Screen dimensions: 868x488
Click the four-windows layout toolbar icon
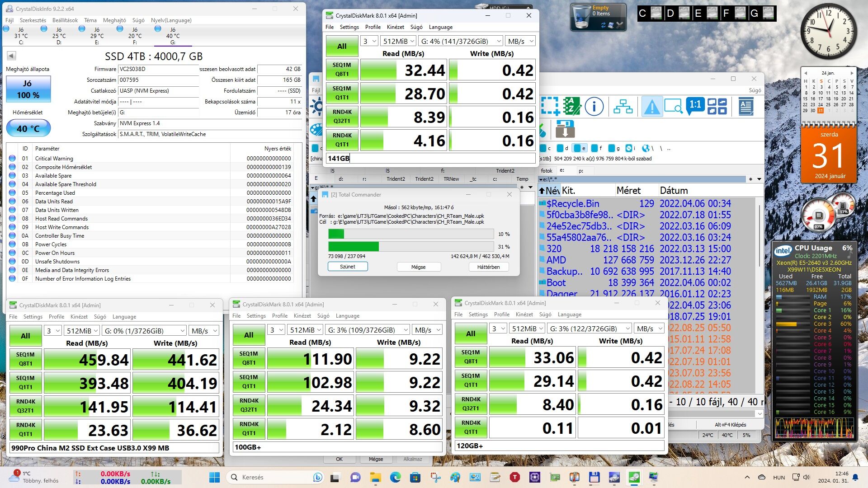pyautogui.click(x=717, y=107)
